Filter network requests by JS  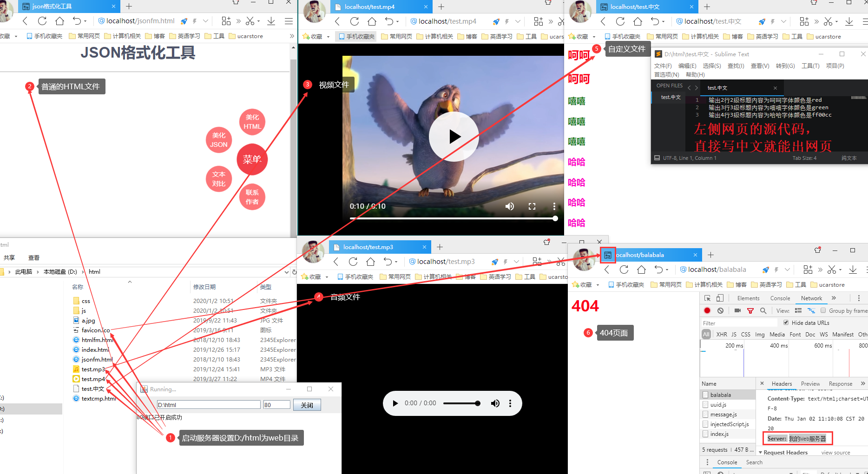pos(734,334)
